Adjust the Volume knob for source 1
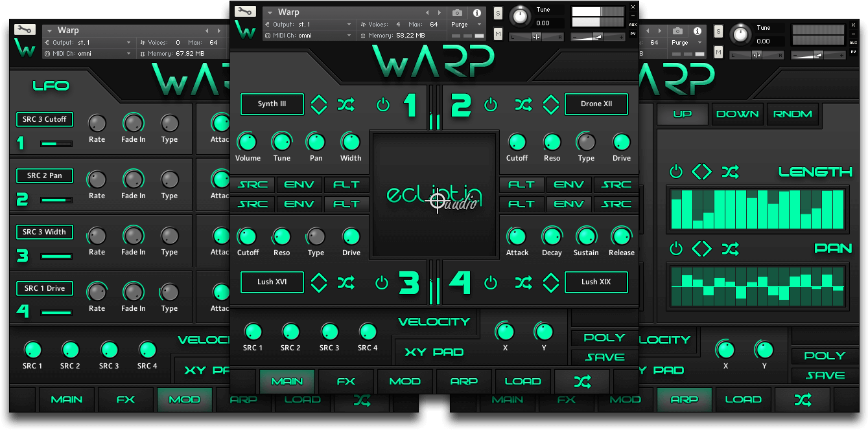Viewport: 868px width, 430px height. point(247,141)
